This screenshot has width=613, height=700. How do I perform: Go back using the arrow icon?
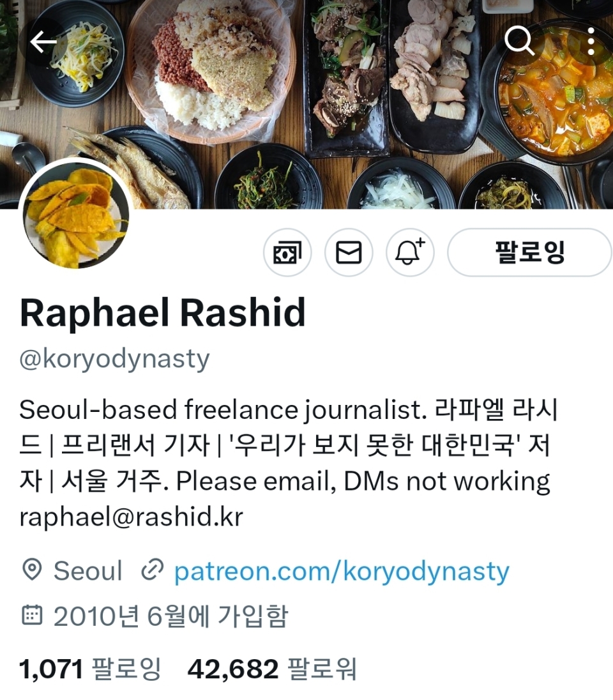click(x=43, y=42)
